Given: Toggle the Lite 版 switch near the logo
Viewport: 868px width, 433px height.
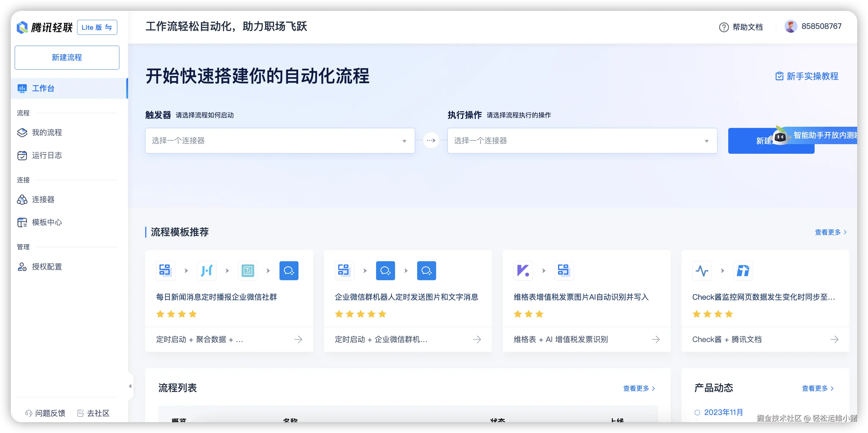Looking at the screenshot, I should (x=97, y=27).
